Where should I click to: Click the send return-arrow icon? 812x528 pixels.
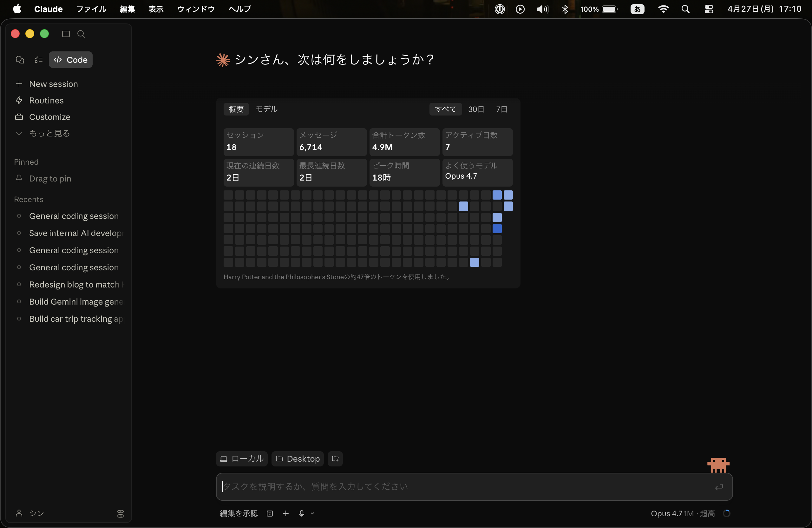coord(719,487)
